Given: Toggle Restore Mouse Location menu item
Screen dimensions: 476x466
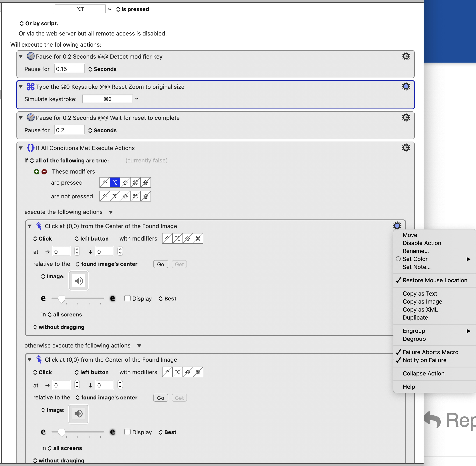Looking at the screenshot, I should coord(435,280).
